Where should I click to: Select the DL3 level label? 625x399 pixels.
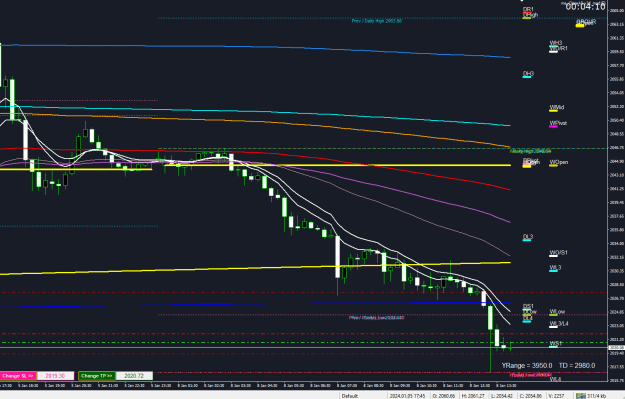(x=528, y=237)
